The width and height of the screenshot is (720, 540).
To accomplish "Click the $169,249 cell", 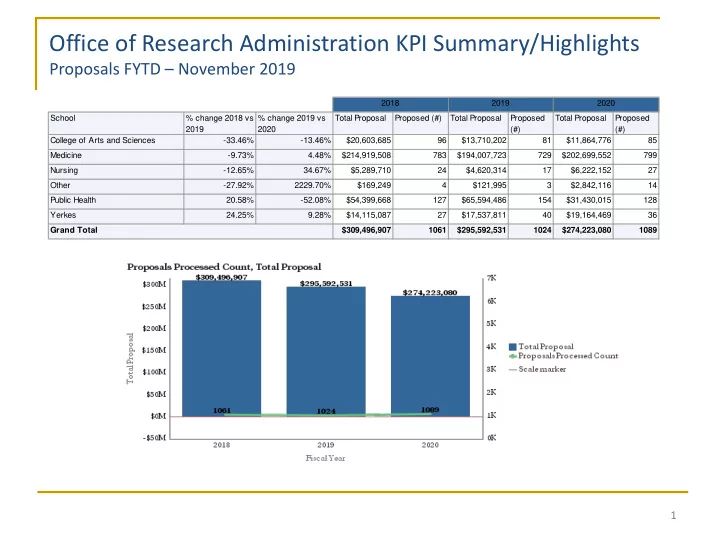I will [x=363, y=186].
